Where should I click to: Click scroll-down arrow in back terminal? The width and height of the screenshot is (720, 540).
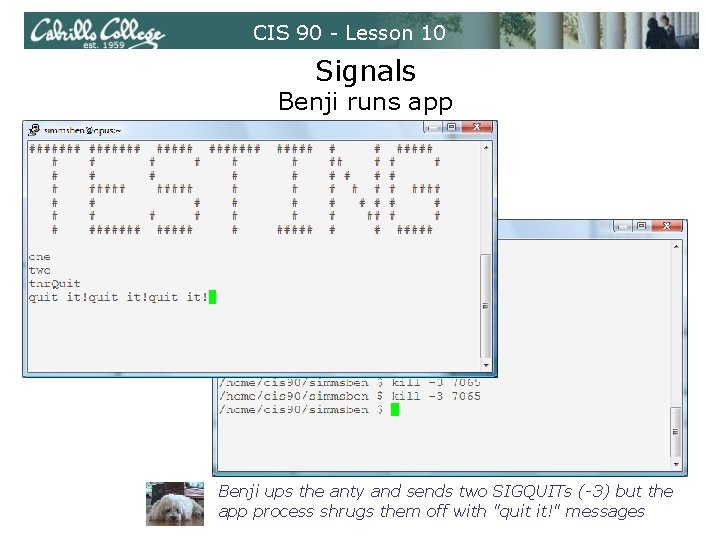coord(676,464)
